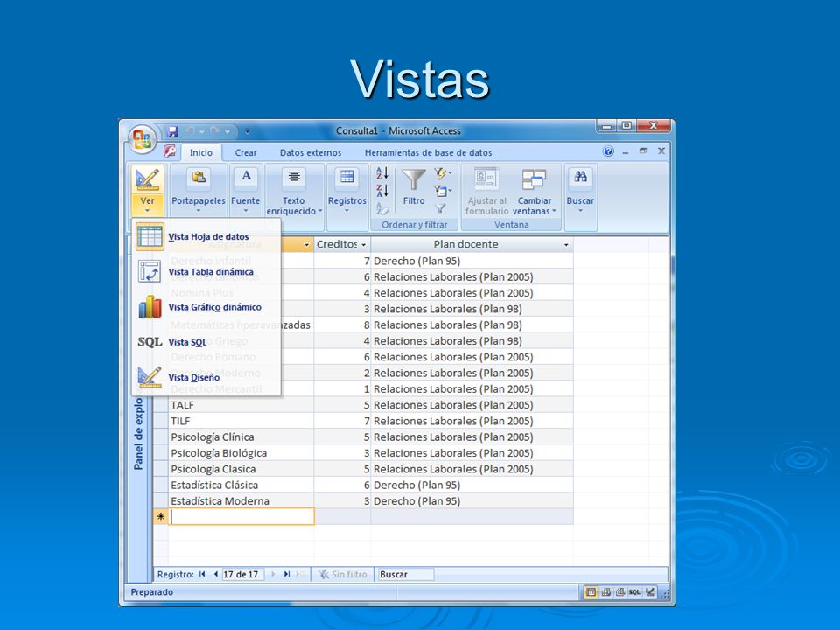Click the SQL view status bar icon

click(x=634, y=592)
